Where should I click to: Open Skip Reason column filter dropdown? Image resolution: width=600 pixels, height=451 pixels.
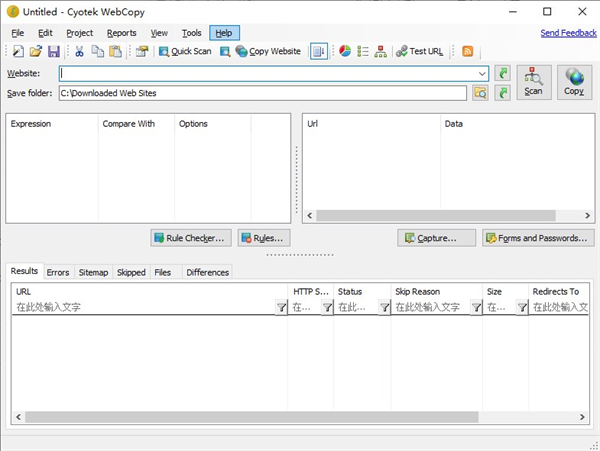pos(476,308)
